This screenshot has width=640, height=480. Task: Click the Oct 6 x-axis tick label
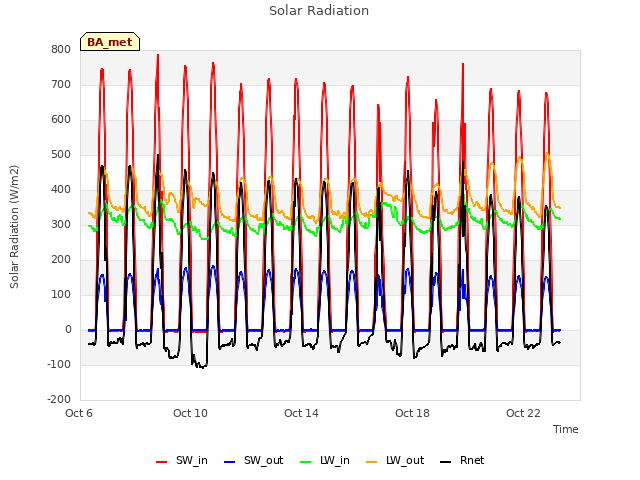(x=79, y=413)
